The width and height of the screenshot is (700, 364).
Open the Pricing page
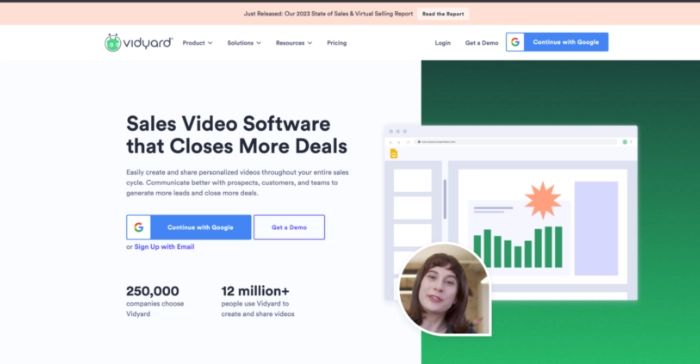337,43
